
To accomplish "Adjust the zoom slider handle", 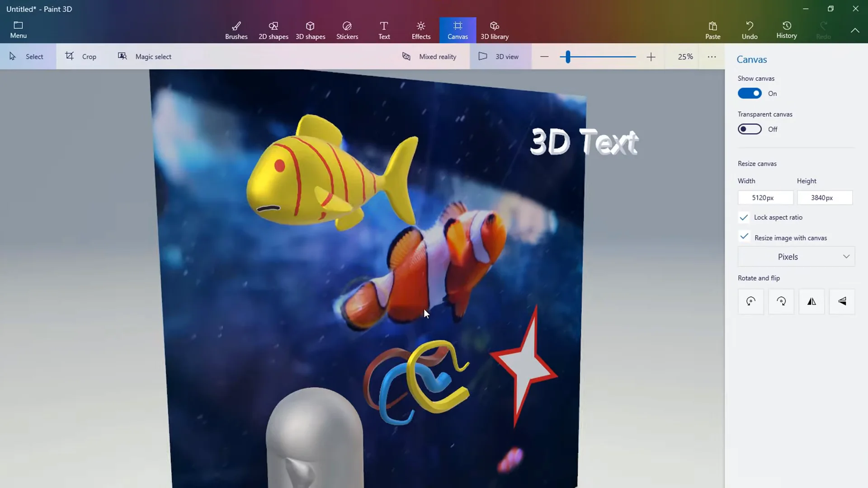I will tap(568, 56).
